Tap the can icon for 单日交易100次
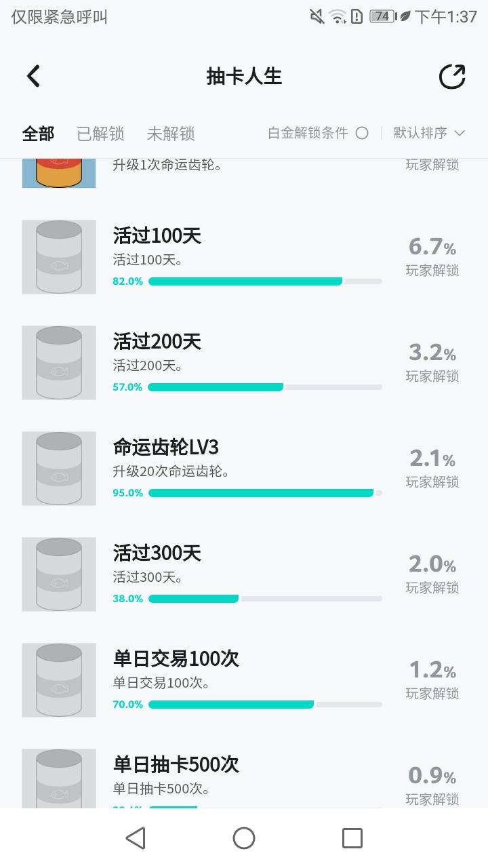 click(x=59, y=680)
